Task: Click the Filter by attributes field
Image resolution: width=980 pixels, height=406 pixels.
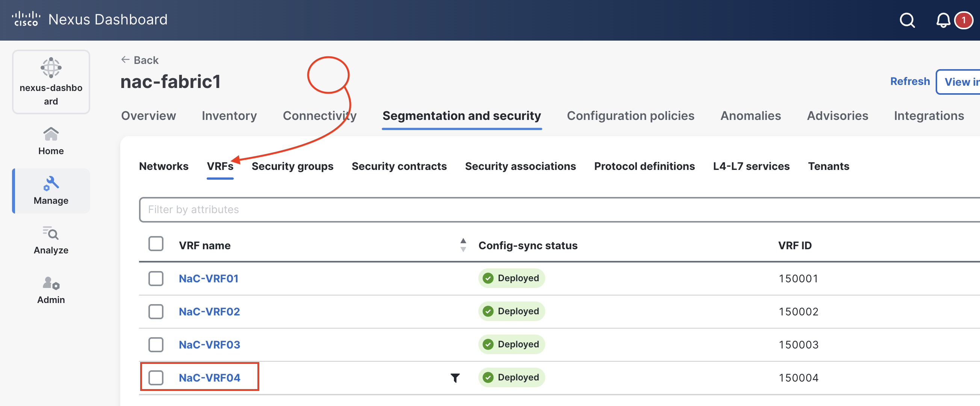Action: [559, 209]
